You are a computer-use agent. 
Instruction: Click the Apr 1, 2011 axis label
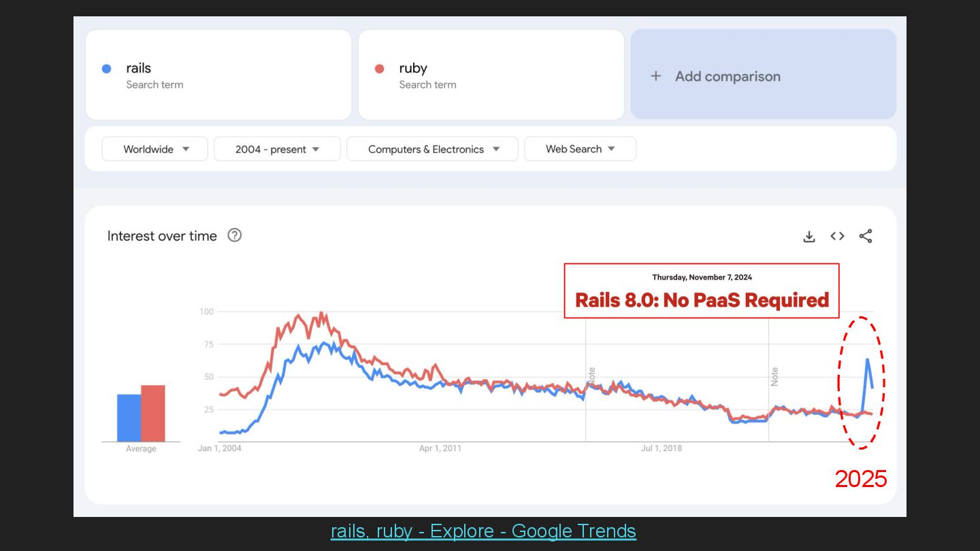(x=440, y=448)
